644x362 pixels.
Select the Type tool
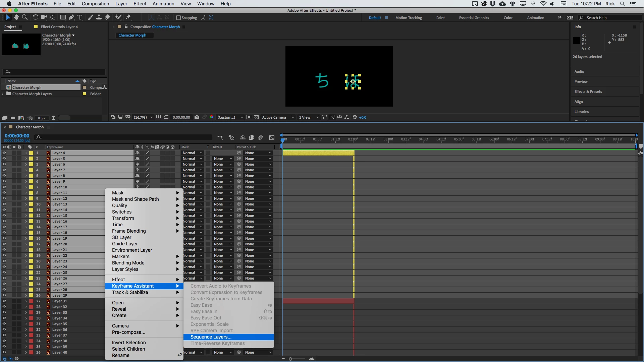(x=80, y=17)
